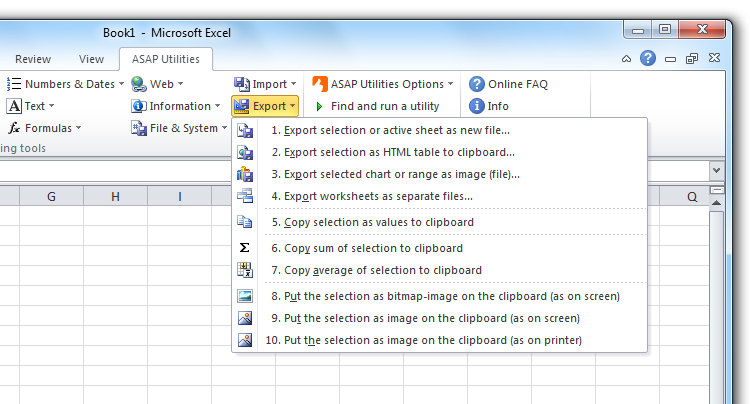Choose Export selection as HTML table to clipboard
The height and width of the screenshot is (404, 750).
coord(440,152)
